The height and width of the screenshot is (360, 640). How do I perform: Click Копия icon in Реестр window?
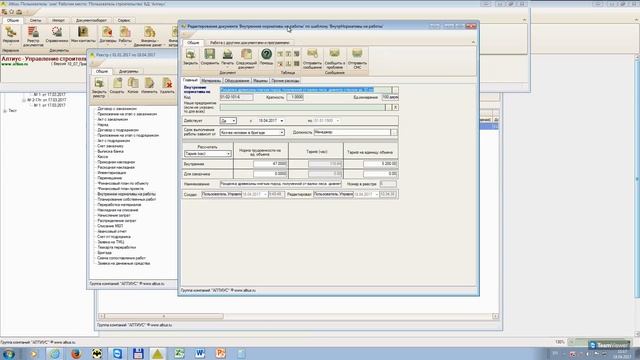(133, 86)
